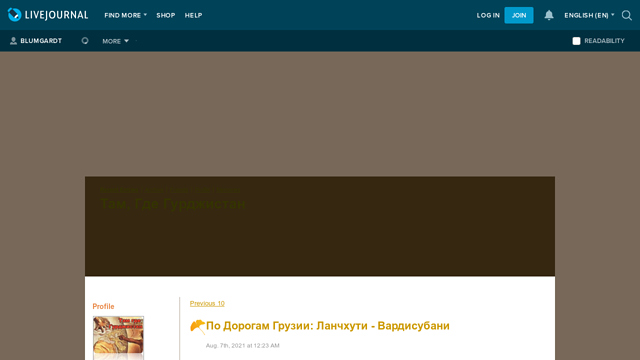Open the post По Дорогам Грузии: Ланчхути - Вардисубани
The height and width of the screenshot is (360, 640).
point(328,326)
